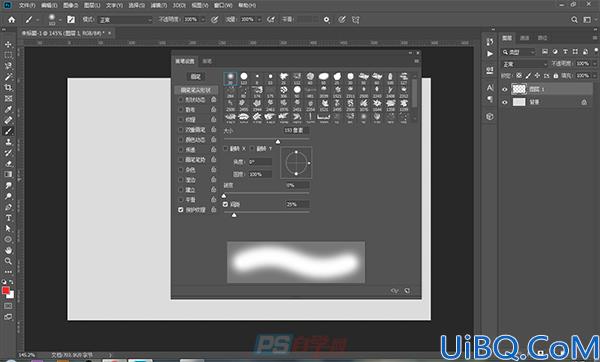This screenshot has height=362, width=600.
Task: Click the search icon at top right
Action: [x=574, y=20]
